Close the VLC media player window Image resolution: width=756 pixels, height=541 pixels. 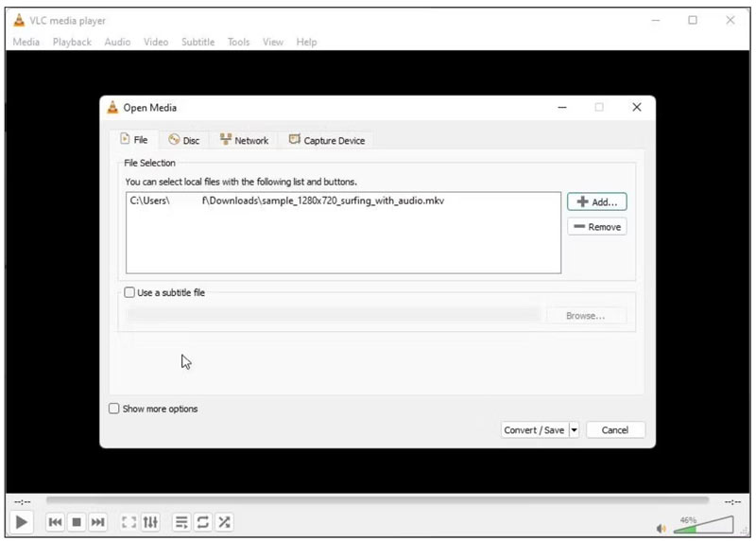pyautogui.click(x=730, y=20)
